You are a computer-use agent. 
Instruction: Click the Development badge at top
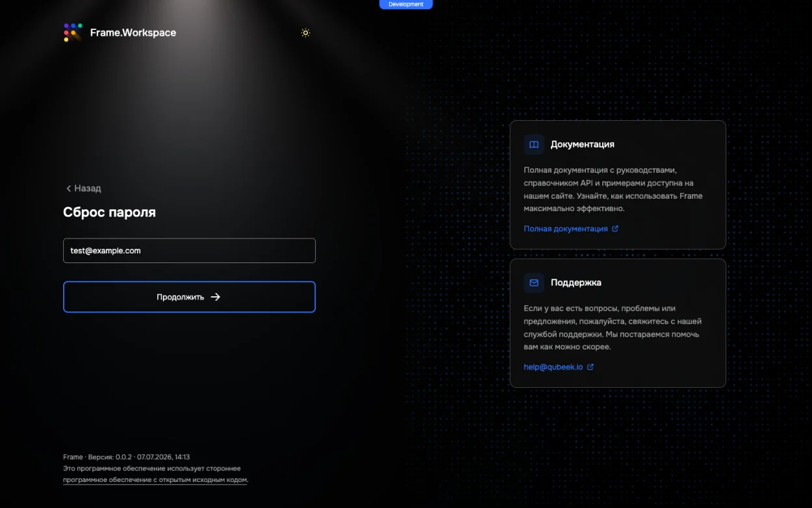click(406, 5)
